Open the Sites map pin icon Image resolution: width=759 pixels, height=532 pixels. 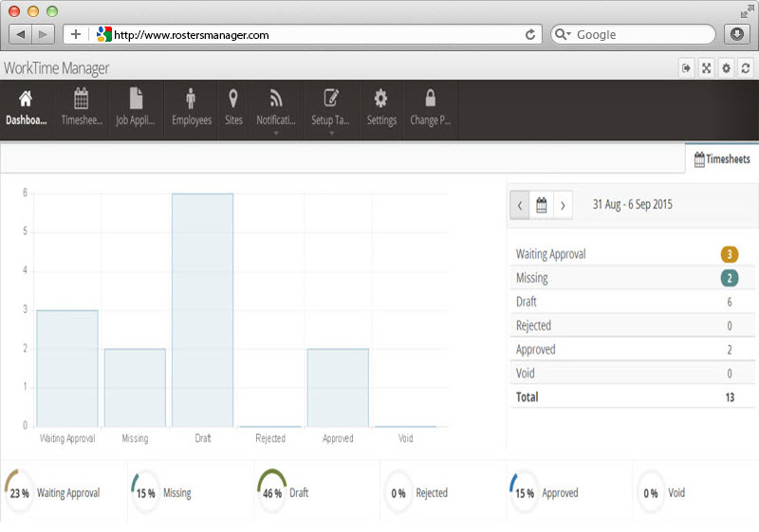point(233,99)
